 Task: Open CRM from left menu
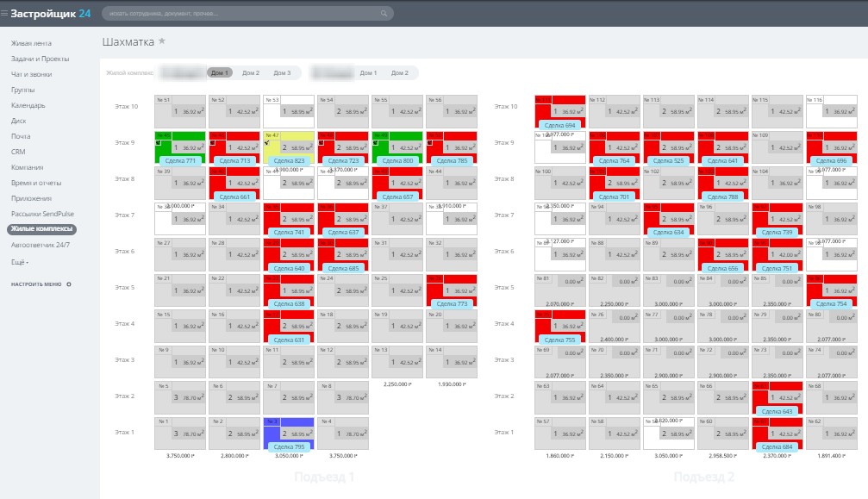click(x=18, y=152)
